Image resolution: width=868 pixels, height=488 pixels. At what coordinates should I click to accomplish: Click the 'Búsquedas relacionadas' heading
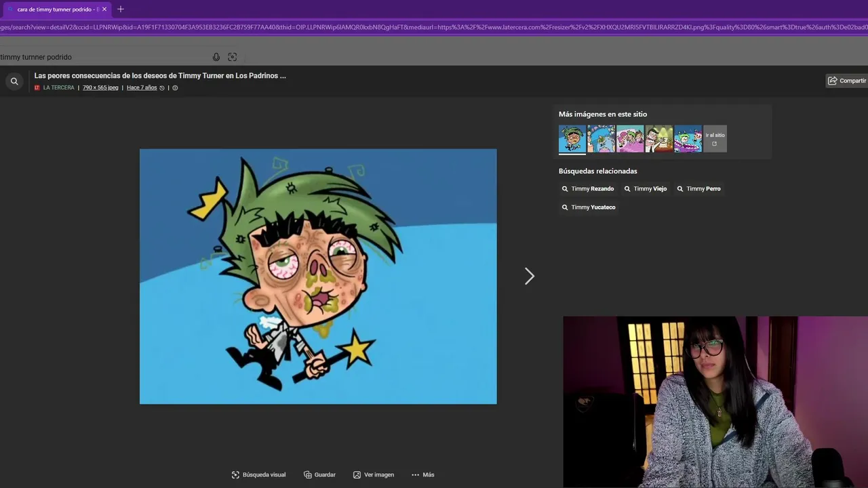[598, 171]
